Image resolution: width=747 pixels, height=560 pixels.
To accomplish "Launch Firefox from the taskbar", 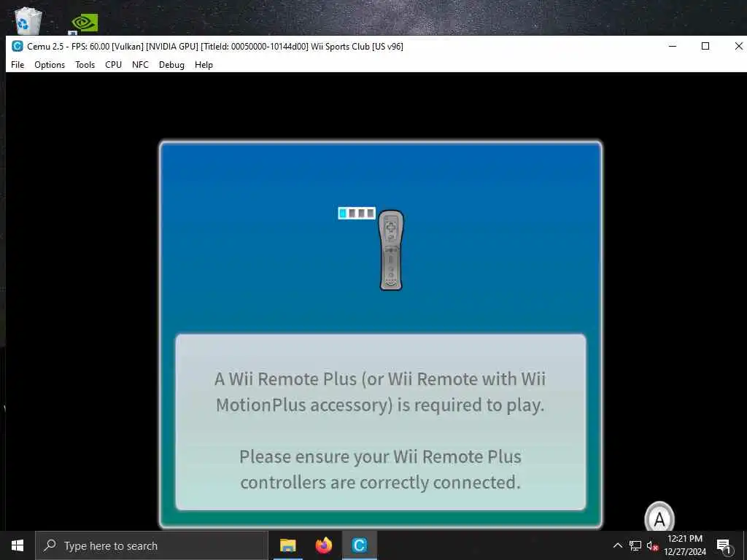I will tap(323, 545).
